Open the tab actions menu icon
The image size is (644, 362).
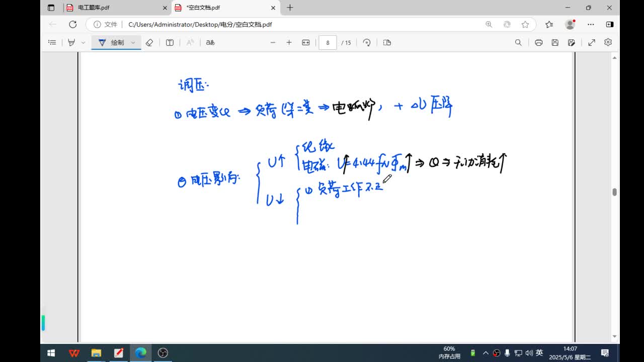(x=51, y=8)
